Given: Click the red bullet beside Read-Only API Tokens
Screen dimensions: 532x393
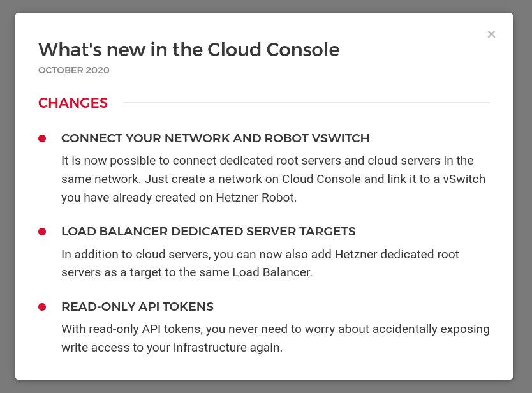Looking at the screenshot, I should pos(42,307).
